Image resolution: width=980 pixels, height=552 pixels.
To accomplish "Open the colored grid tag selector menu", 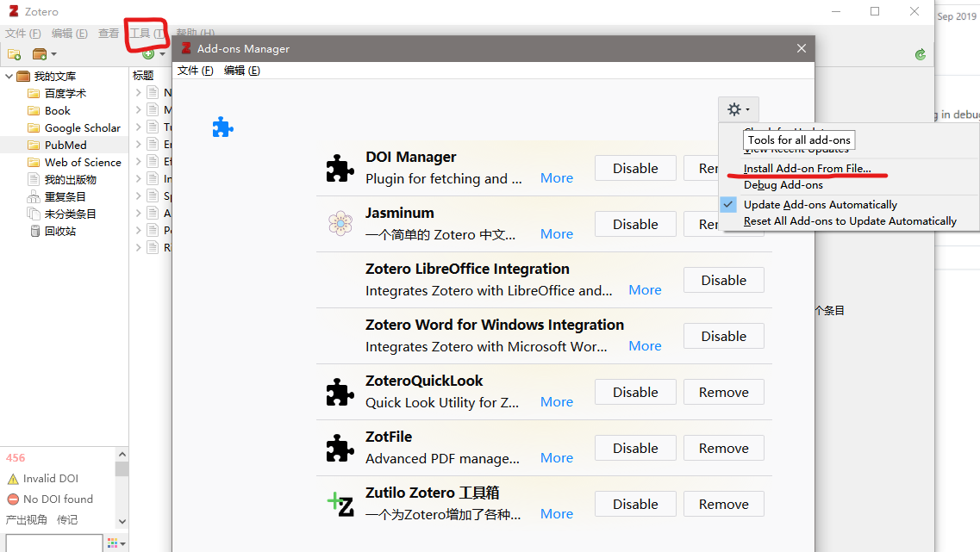I will 116,543.
